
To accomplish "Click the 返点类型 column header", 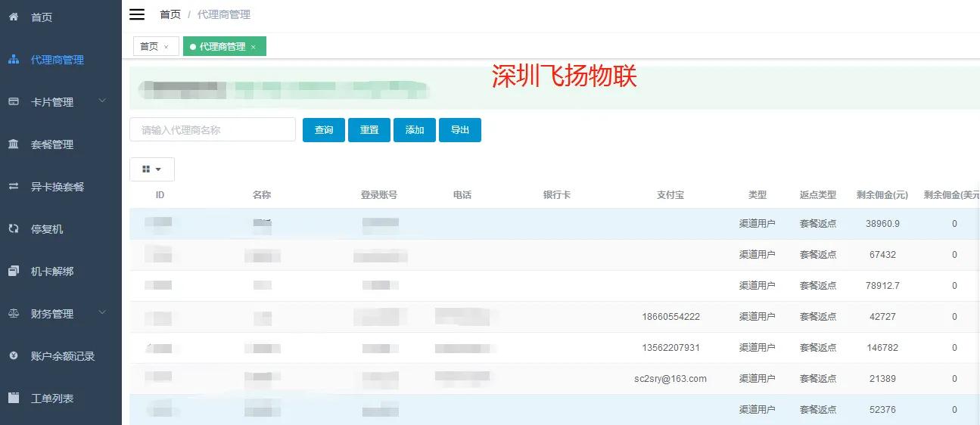I will pos(818,195).
